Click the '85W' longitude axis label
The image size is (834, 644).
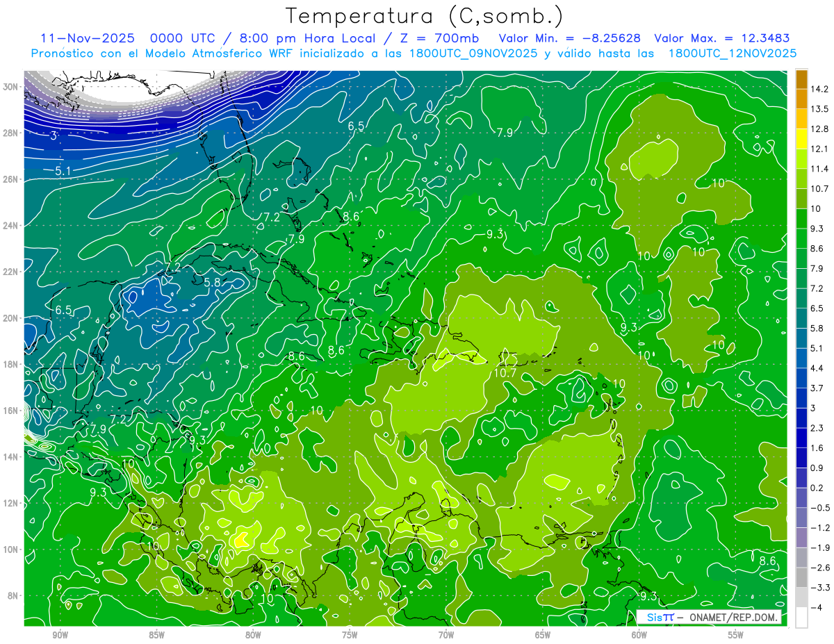[156, 634]
